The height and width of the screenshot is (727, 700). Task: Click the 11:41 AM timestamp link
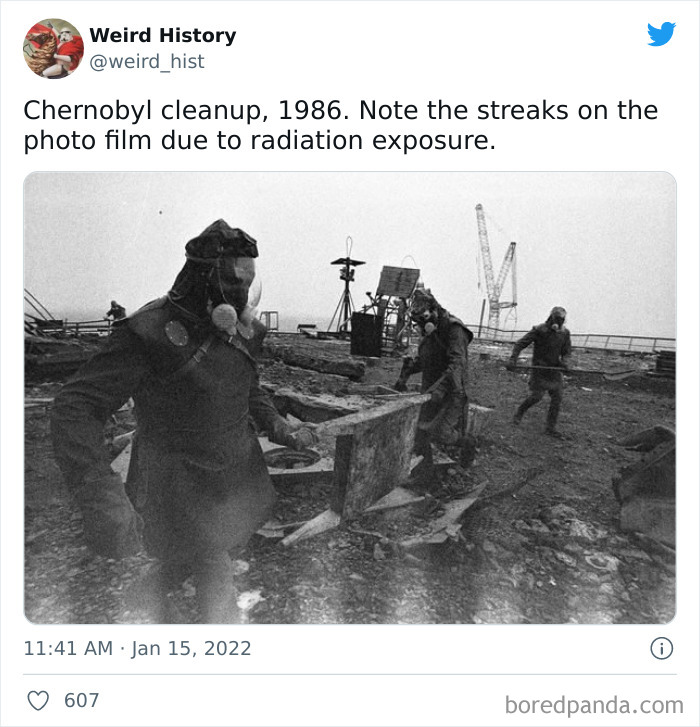(68, 648)
